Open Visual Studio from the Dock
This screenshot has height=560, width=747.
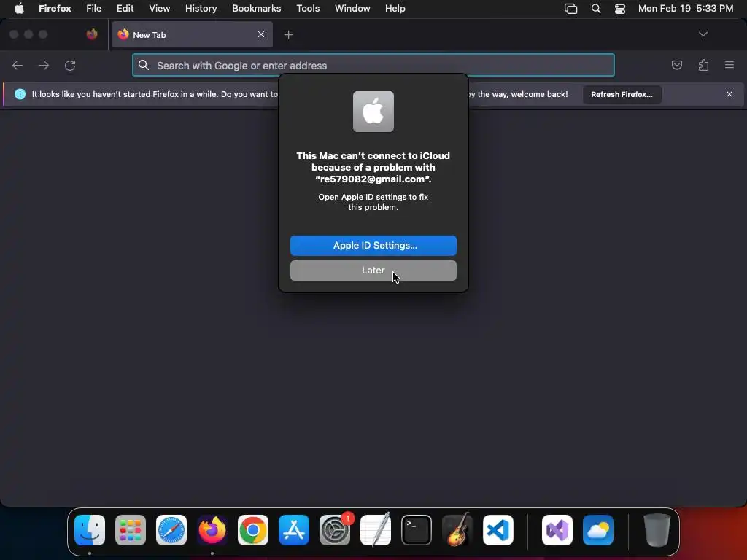(557, 529)
